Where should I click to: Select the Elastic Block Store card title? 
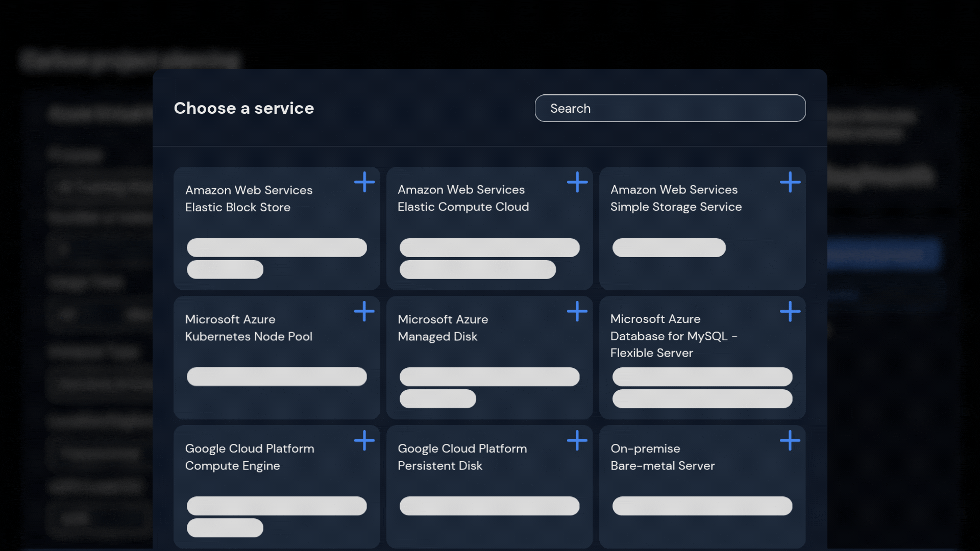click(249, 198)
